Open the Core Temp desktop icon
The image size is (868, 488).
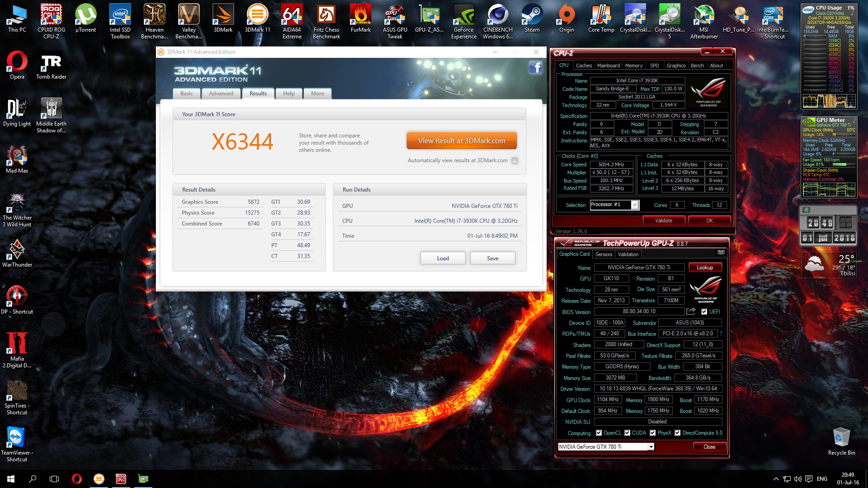(x=601, y=18)
